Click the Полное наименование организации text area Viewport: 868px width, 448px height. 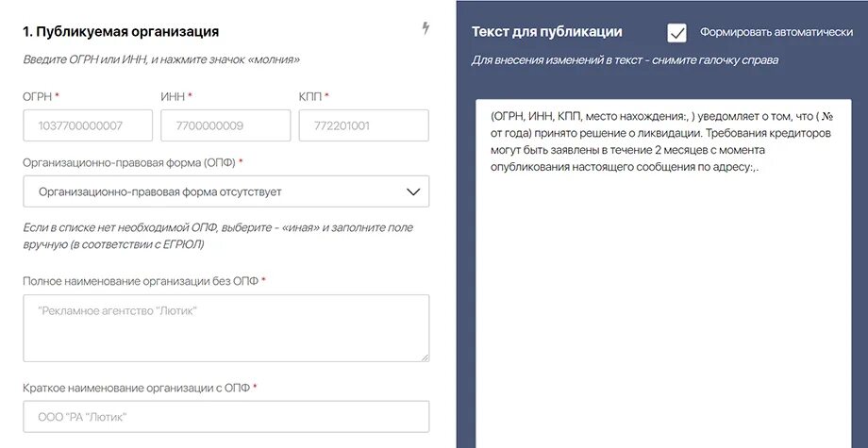click(x=225, y=328)
